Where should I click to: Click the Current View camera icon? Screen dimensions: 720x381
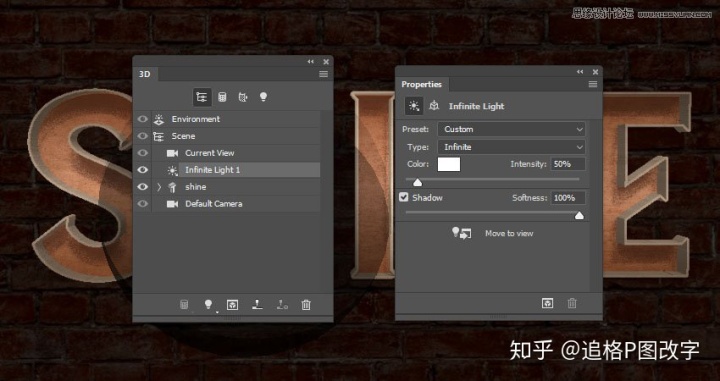tap(172, 153)
